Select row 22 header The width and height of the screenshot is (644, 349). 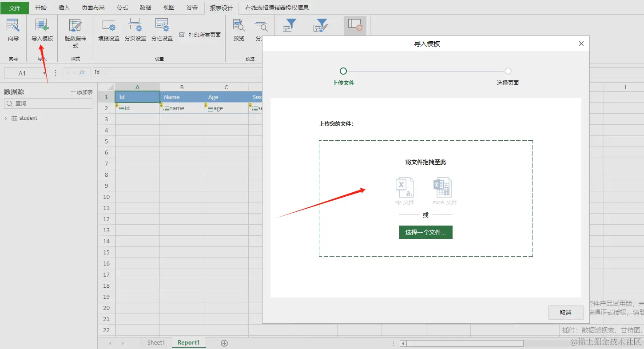(x=106, y=330)
